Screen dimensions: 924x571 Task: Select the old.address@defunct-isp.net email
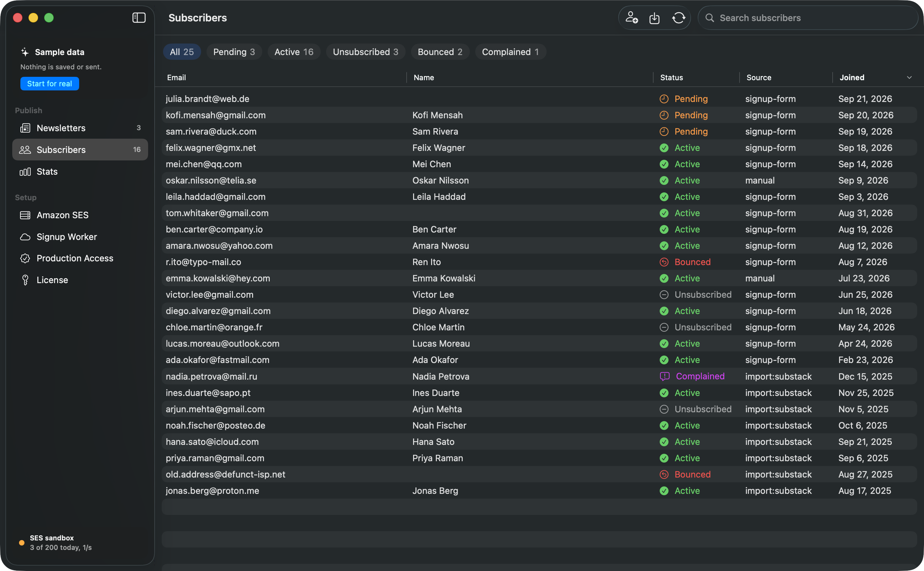[225, 474]
